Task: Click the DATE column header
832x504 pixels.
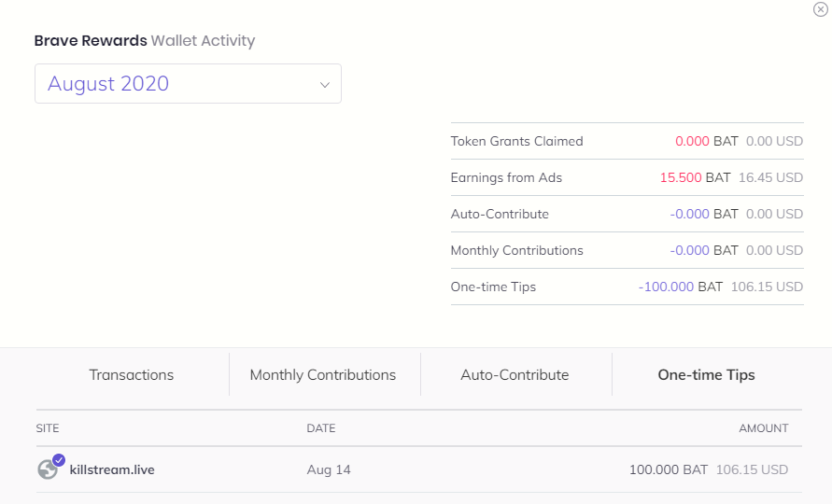Action: tap(321, 428)
